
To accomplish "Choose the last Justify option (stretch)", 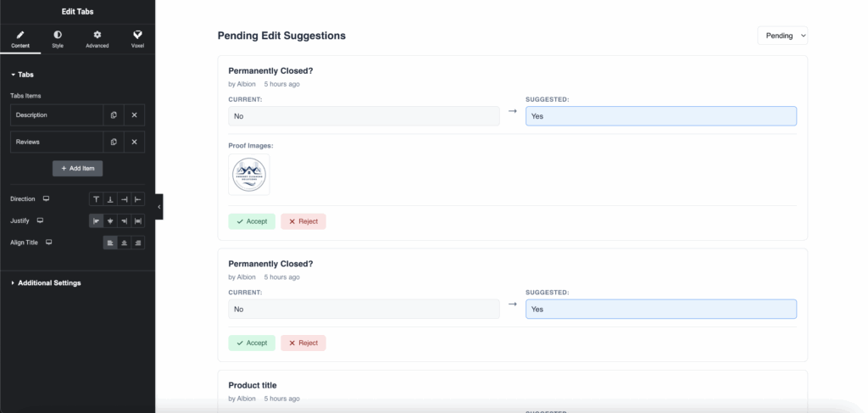I will tap(138, 220).
